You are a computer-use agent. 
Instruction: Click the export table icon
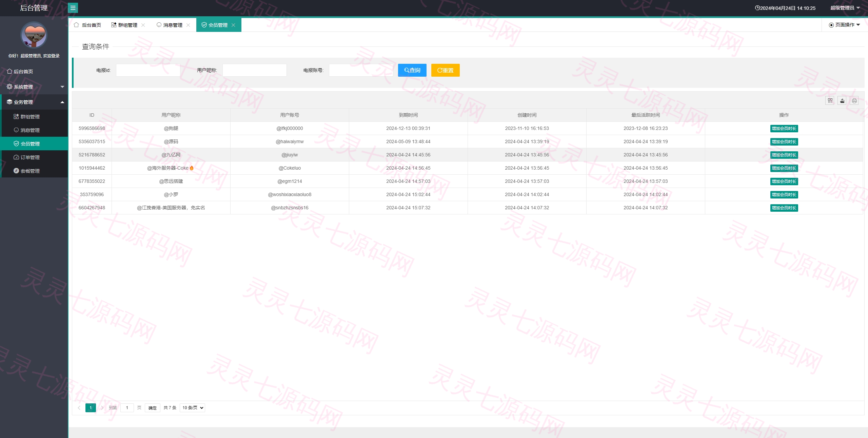842,101
